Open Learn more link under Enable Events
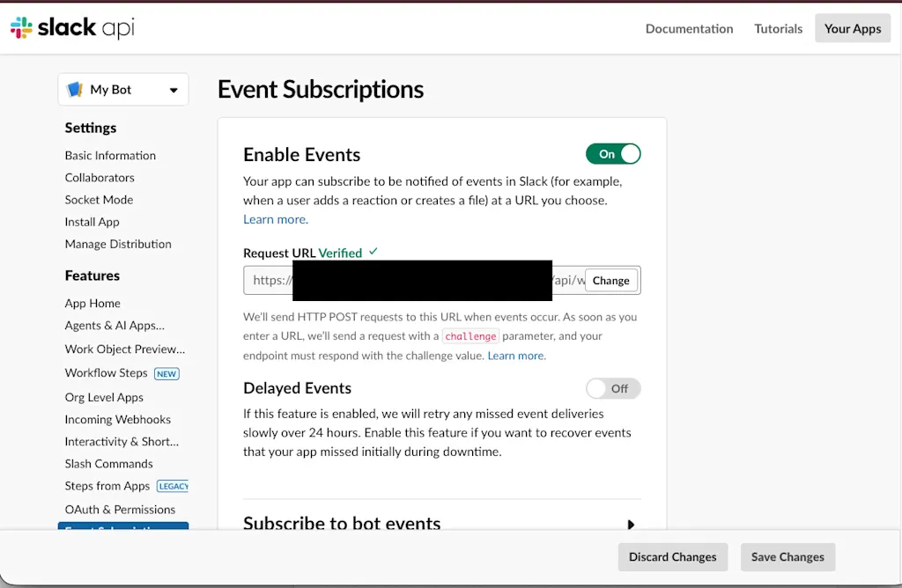This screenshot has width=902, height=588. [276, 219]
